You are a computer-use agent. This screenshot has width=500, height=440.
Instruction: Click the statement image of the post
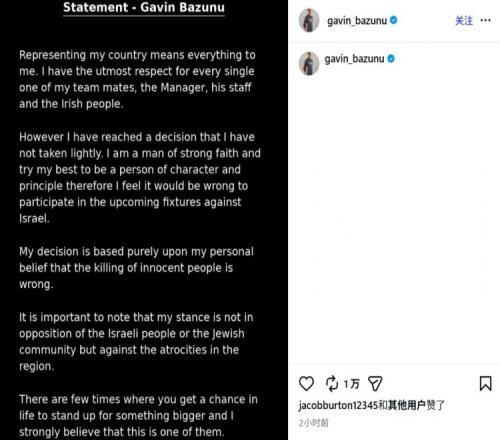coord(144,220)
